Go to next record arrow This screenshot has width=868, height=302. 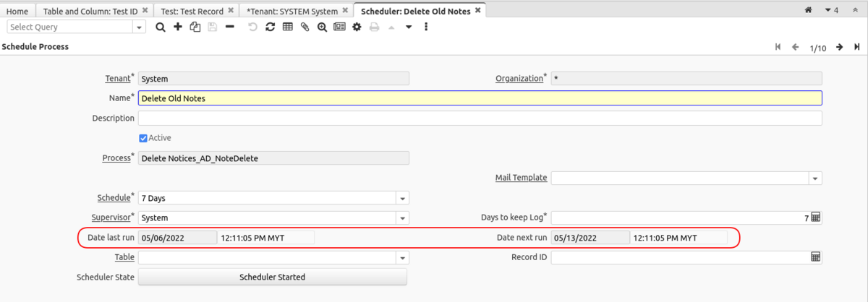click(840, 47)
